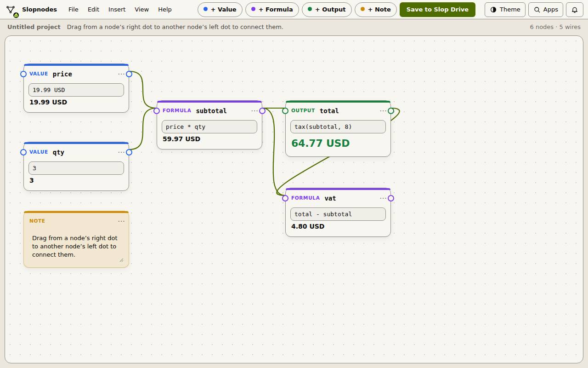This screenshot has width=588, height=368.
Task: Open the total node options menu
Action: tap(383, 111)
